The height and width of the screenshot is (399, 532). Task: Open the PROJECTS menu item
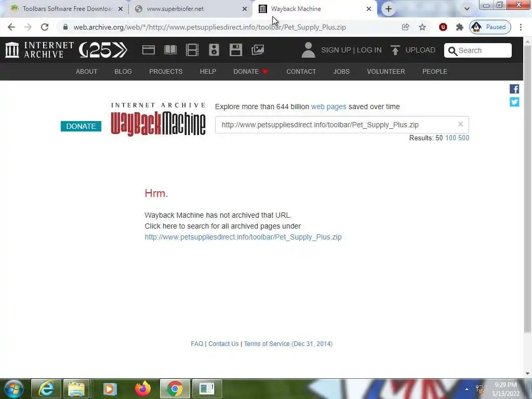(166, 72)
